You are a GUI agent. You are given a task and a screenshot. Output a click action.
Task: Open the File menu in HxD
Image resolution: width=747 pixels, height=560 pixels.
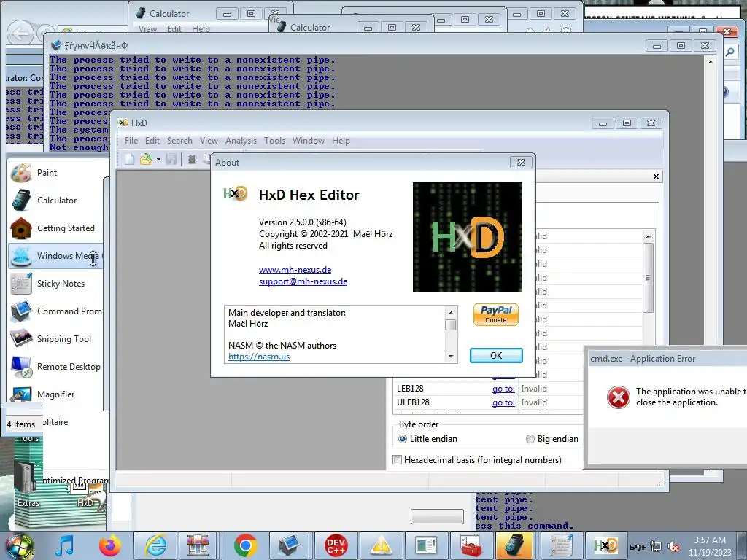(131, 141)
